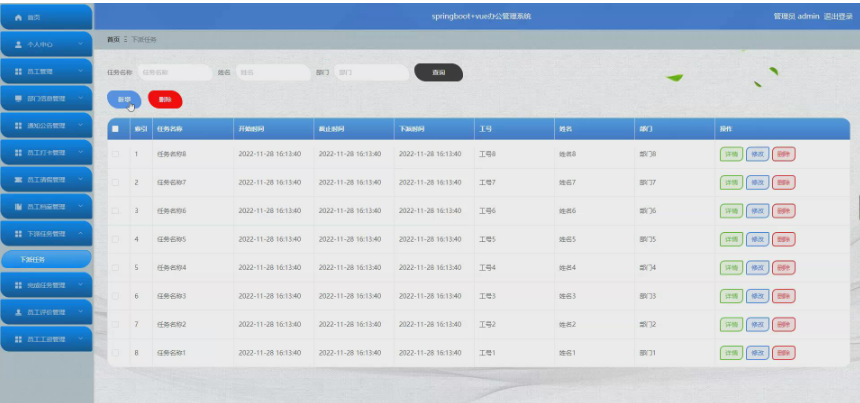
Task: Expand 员工请假管理 with its chevron arrow
Action: 81,180
